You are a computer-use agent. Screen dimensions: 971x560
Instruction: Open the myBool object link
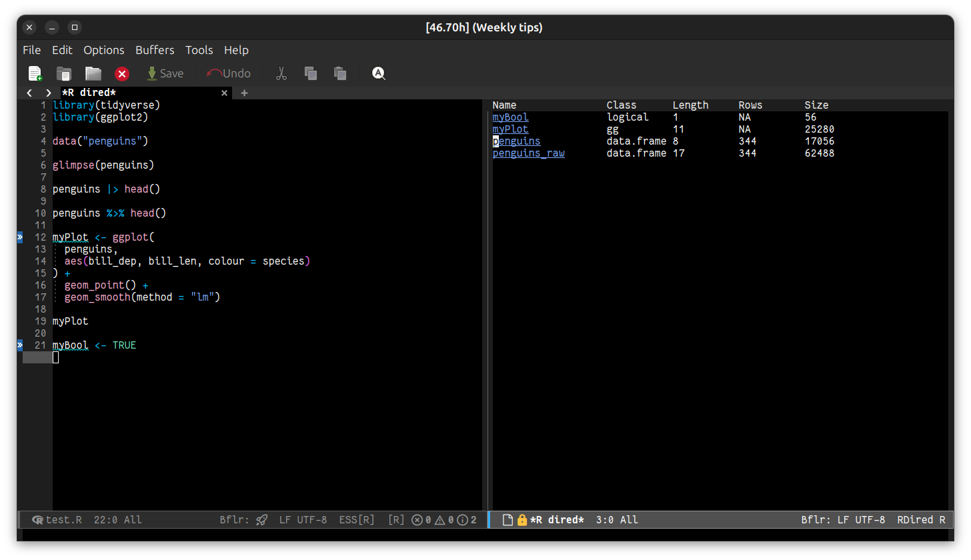(x=510, y=117)
